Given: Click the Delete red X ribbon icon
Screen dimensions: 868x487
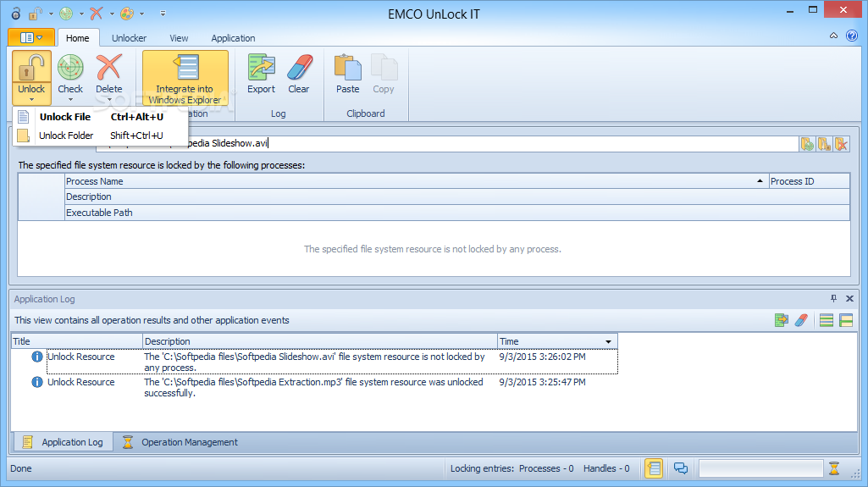Looking at the screenshot, I should pos(109,68).
